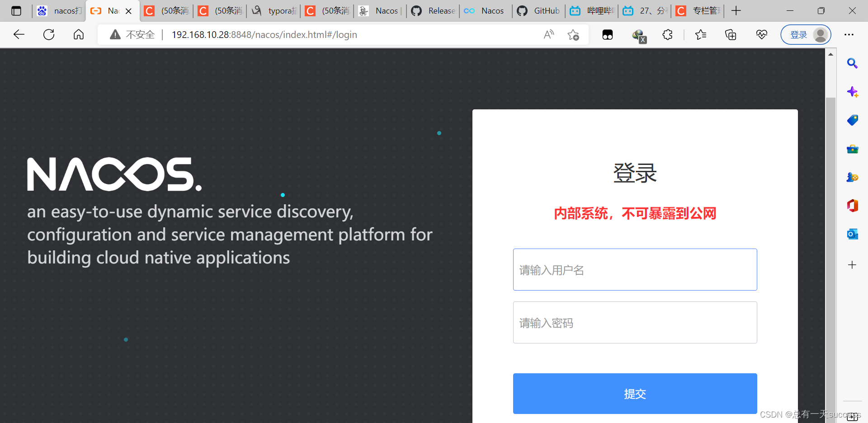The width and height of the screenshot is (868, 423).
Task: Click the address bar URL
Action: pos(264,35)
